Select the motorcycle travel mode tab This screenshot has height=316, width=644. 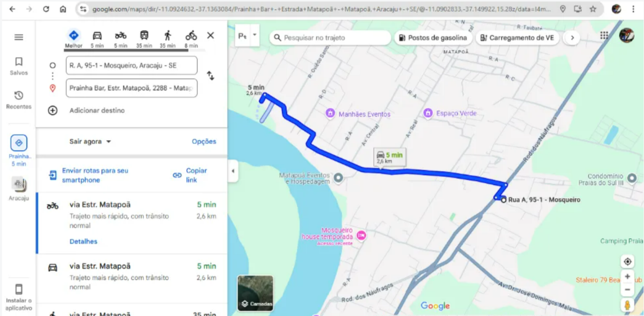click(x=121, y=39)
